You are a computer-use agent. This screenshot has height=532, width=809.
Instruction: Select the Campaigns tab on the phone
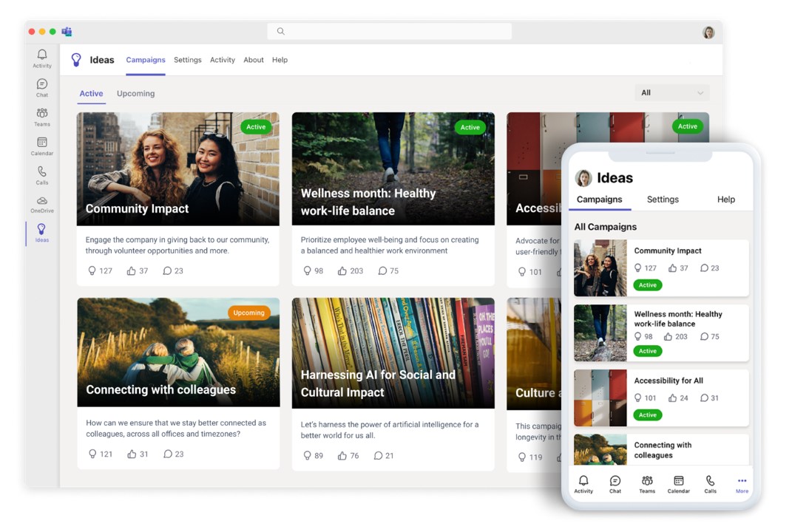tap(600, 199)
